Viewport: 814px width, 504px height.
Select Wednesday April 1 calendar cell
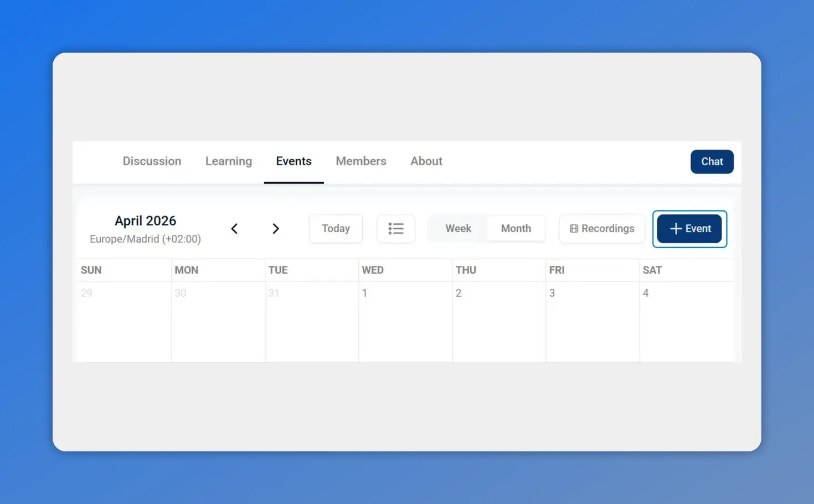pyautogui.click(x=405, y=321)
